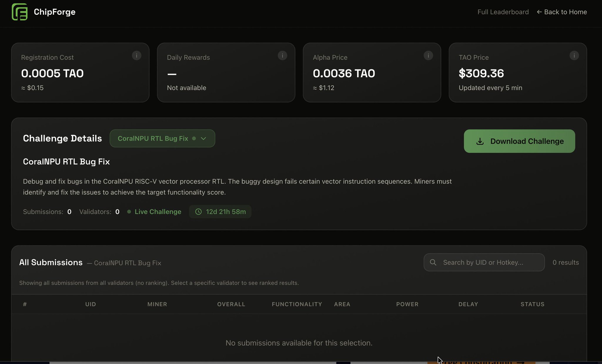Viewport: 602px width, 364px height.
Task: Click the chevron in challenge selector
Action: (x=203, y=138)
